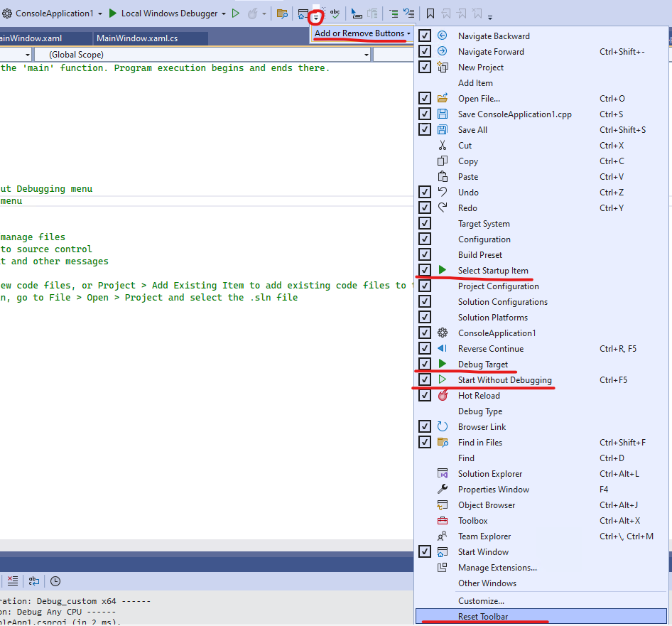Open the Hot Reload dropdown arrow

tap(264, 14)
